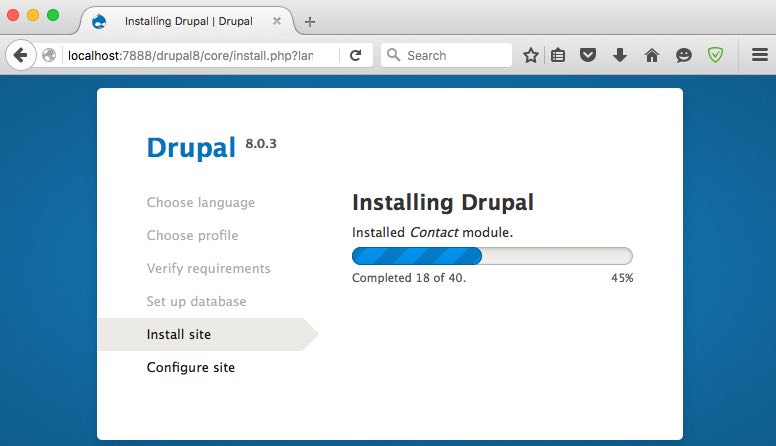Open the hamburger menu
The height and width of the screenshot is (446, 776).
(760, 54)
